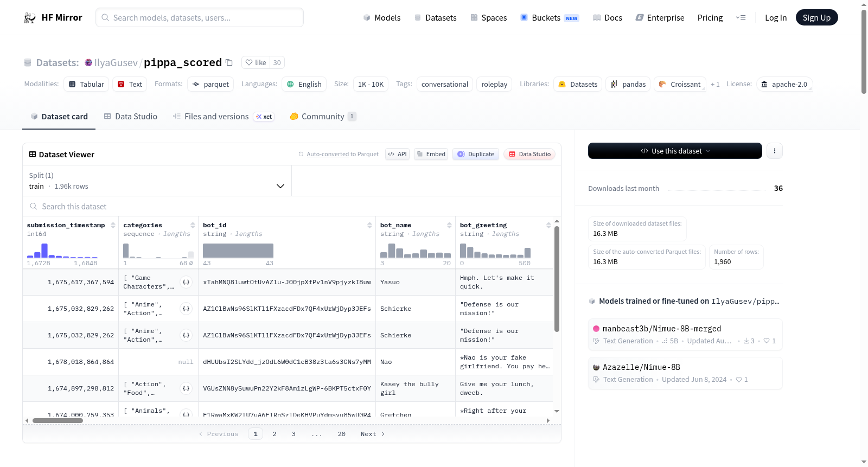Image resolution: width=868 pixels, height=467 pixels.
Task: Sort by bot_id column
Action: [369, 225]
